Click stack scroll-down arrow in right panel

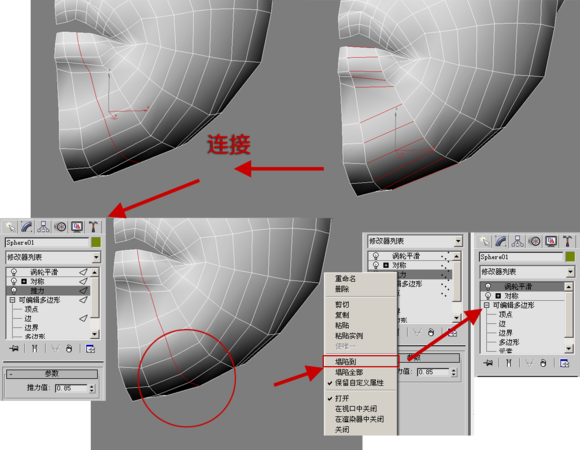coord(569,348)
